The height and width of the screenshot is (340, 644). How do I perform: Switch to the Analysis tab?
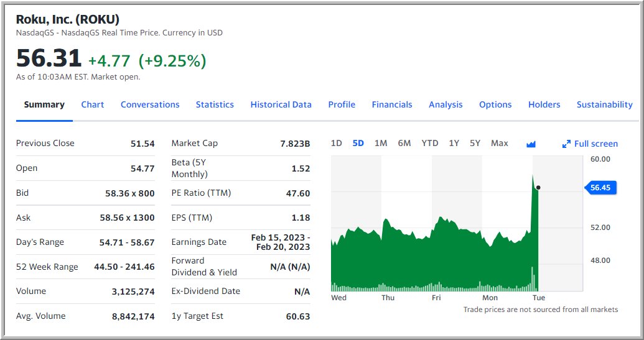tap(446, 104)
